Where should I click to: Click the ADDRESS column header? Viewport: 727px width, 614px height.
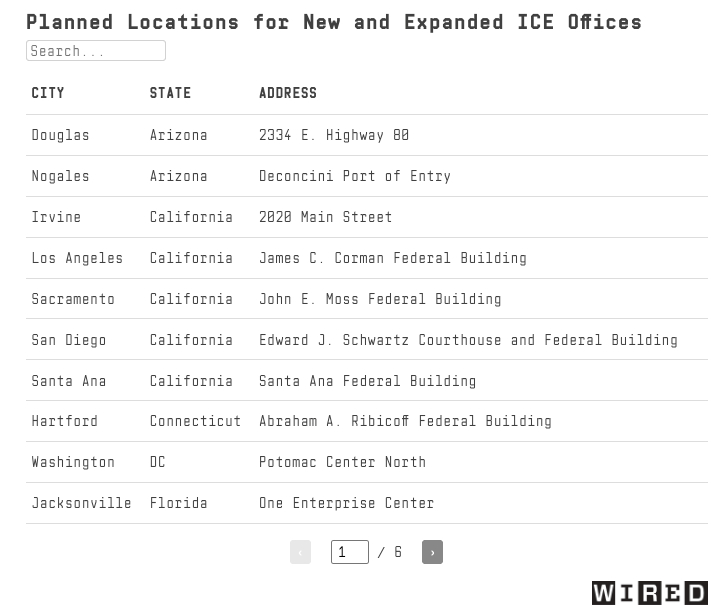click(288, 93)
